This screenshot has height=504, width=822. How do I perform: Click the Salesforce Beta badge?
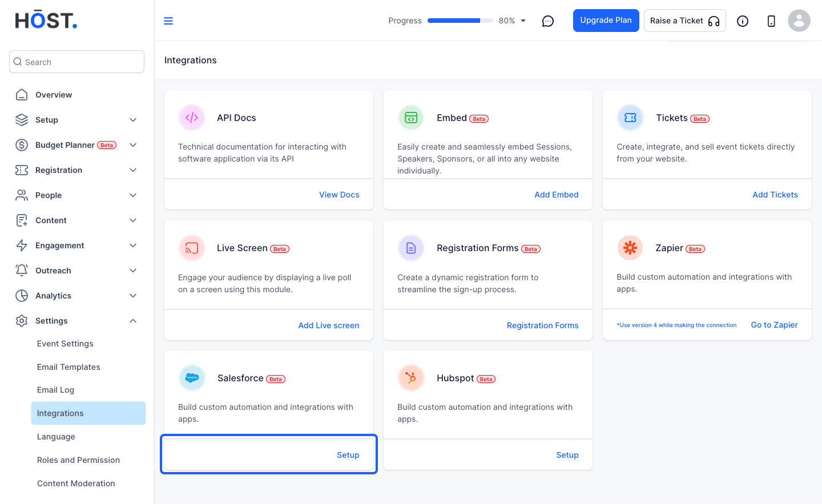tap(276, 379)
